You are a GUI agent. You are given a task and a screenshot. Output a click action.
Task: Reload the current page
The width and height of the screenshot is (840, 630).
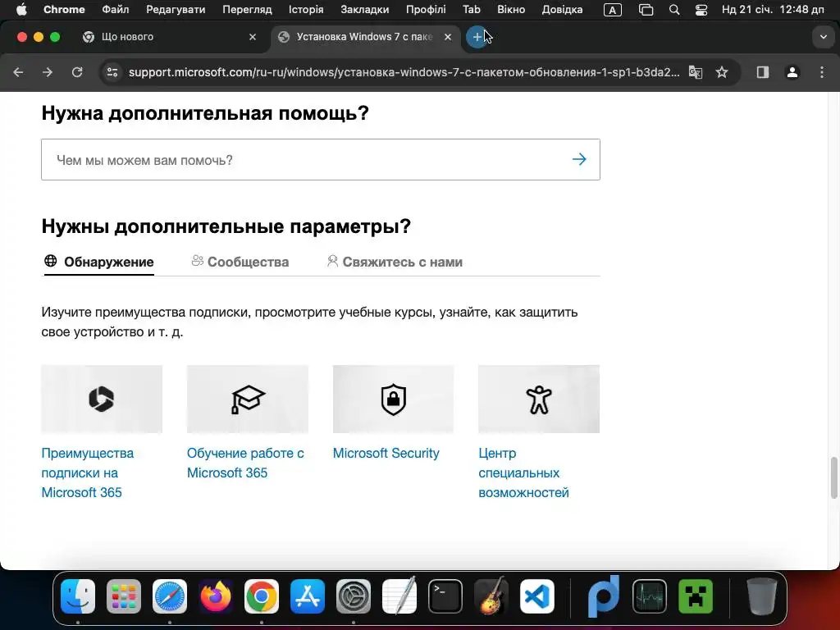click(x=77, y=72)
